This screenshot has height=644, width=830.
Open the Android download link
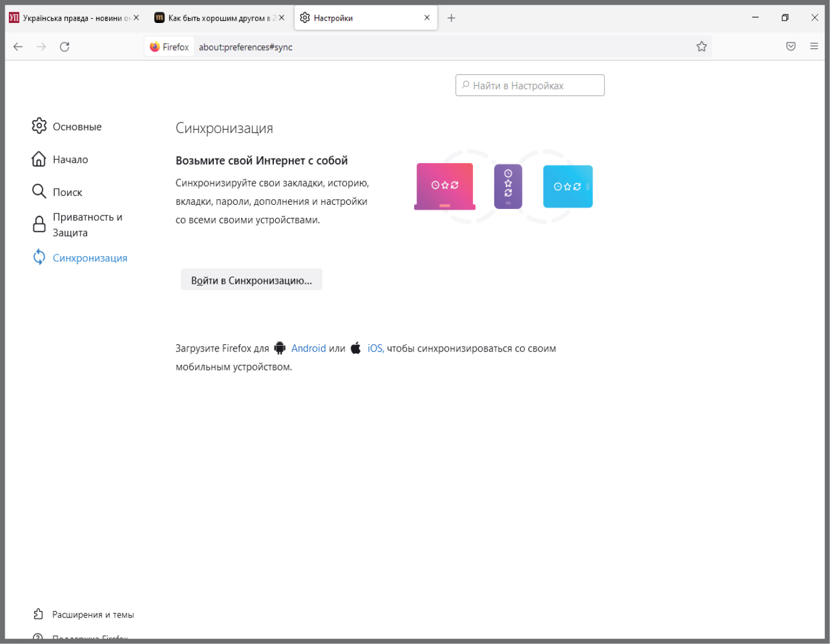point(309,348)
